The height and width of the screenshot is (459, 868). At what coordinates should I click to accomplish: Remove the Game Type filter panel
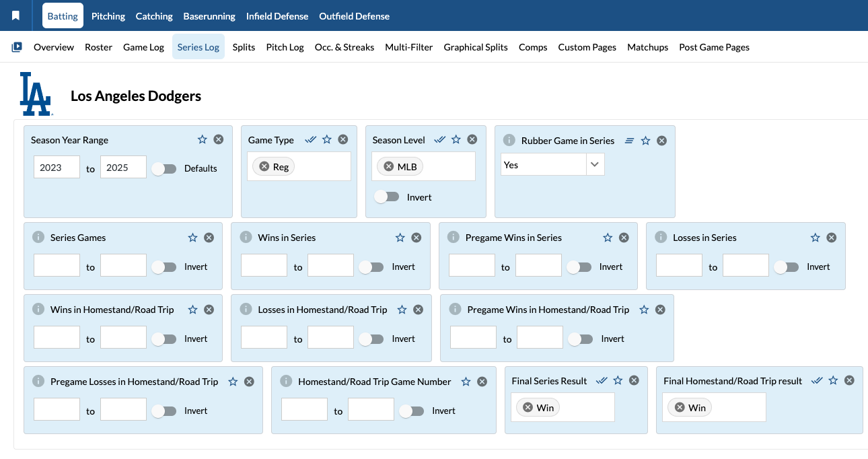tap(343, 139)
